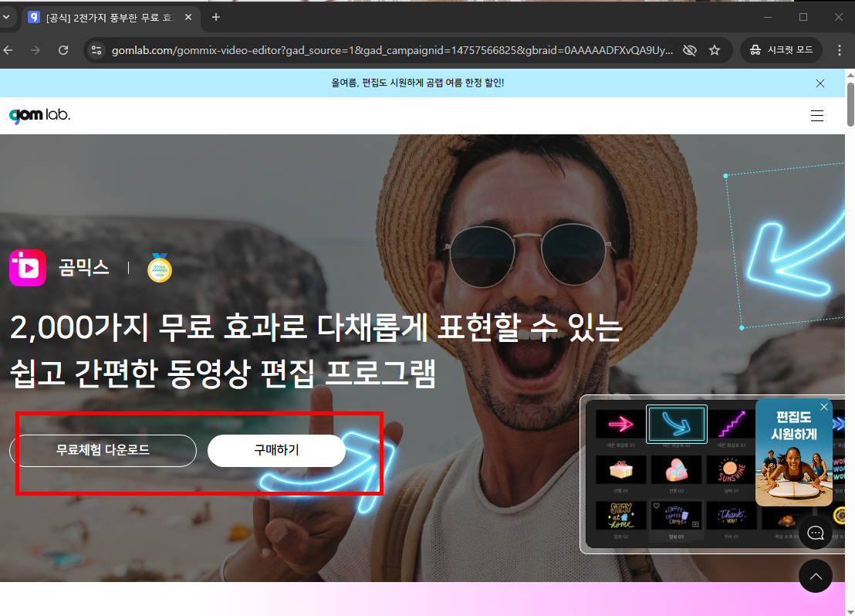The image size is (855, 616).
Task: Click the GOM Lab logo
Action: [39, 115]
